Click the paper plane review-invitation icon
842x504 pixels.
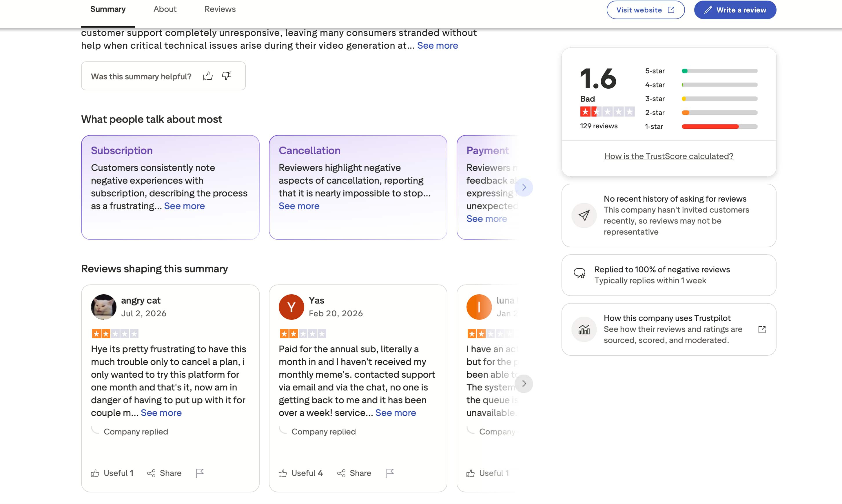click(x=584, y=215)
